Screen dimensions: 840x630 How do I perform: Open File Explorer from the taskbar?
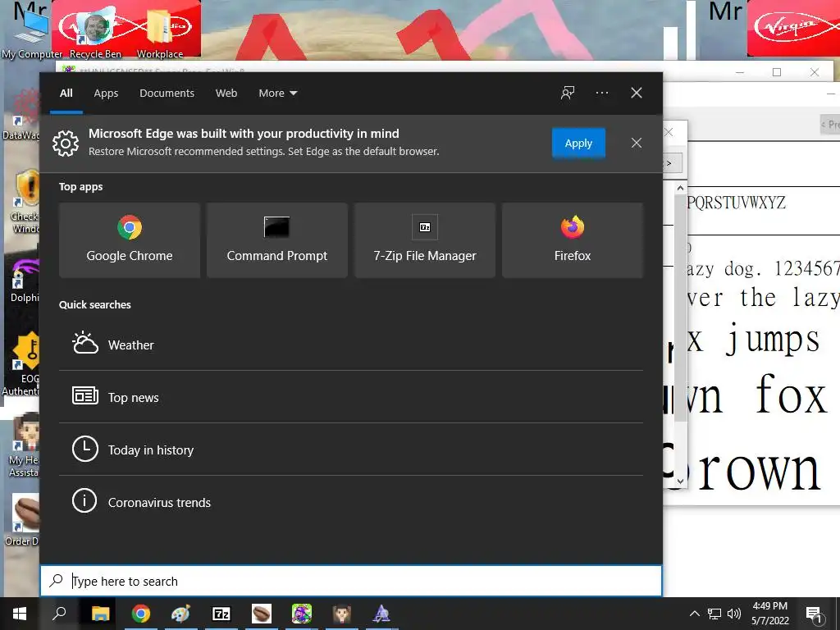[100, 614]
